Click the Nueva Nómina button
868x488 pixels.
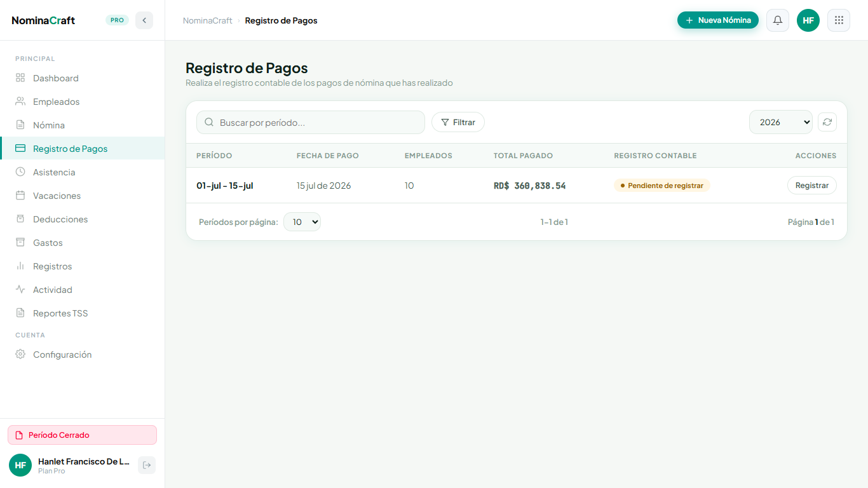pyautogui.click(x=718, y=20)
